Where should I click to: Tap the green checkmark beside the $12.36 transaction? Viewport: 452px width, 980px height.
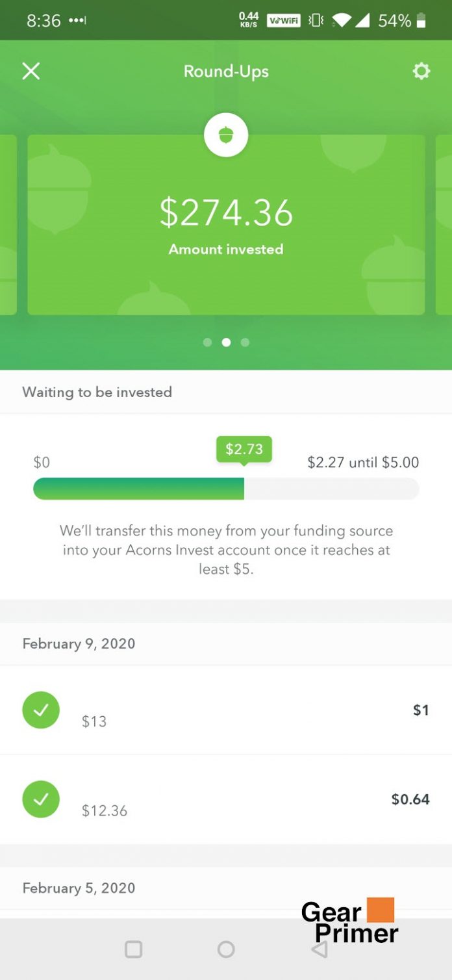point(40,799)
